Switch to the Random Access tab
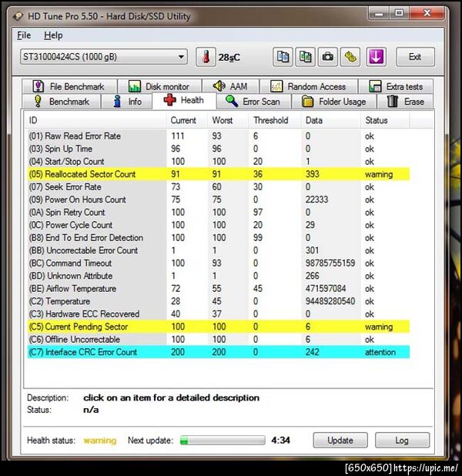The height and width of the screenshot is (476, 462). pos(309,86)
